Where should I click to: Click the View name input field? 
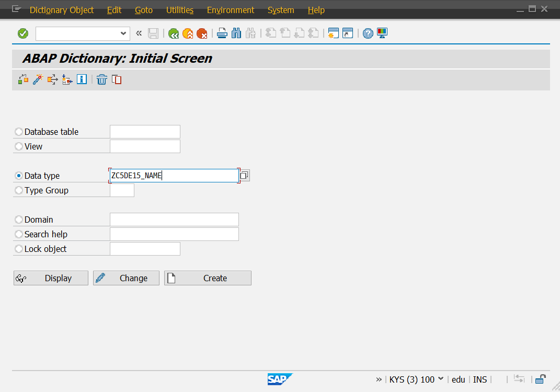pyautogui.click(x=145, y=146)
